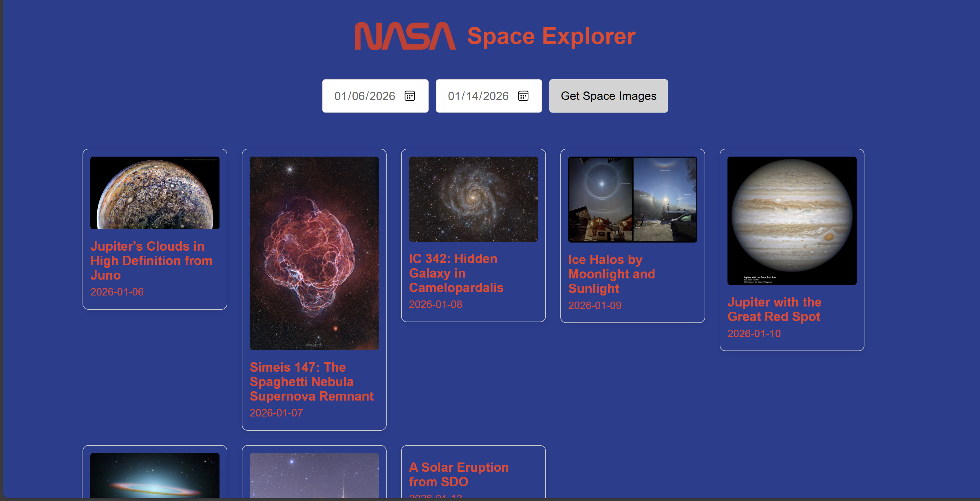Focus the 01/06/2026 start date field
The height and width of the screenshot is (501, 980).
pyautogui.click(x=375, y=96)
